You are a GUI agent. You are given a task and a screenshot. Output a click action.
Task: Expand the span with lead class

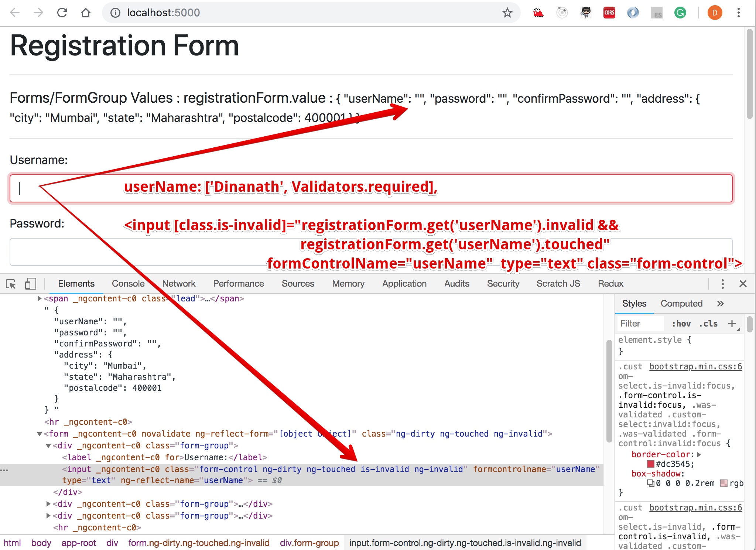39,298
